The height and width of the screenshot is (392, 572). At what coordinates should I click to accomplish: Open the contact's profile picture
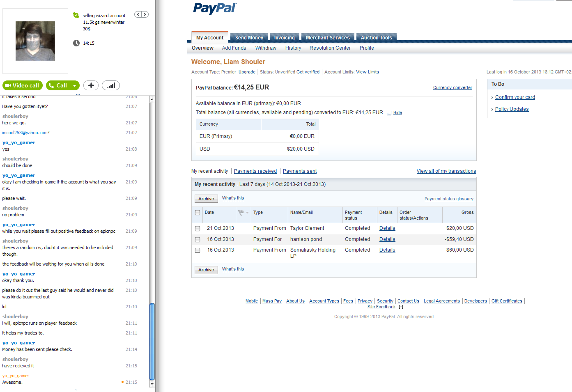point(35,41)
